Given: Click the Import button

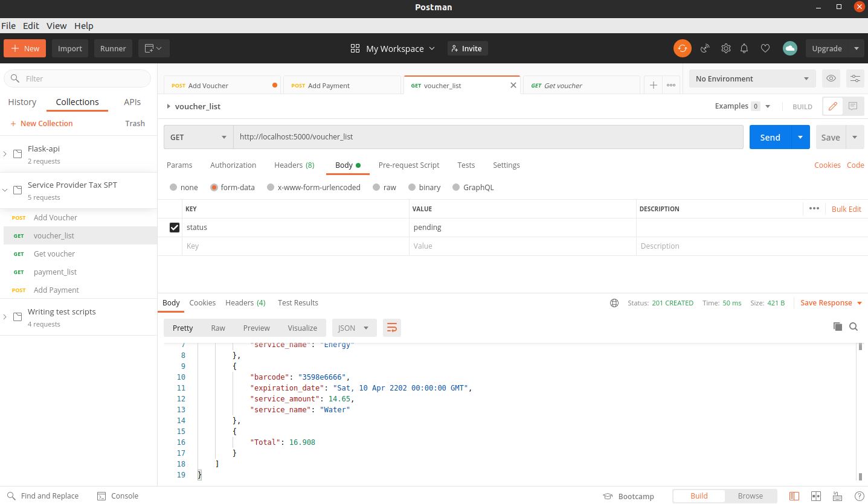Looking at the screenshot, I should pyautogui.click(x=70, y=48).
